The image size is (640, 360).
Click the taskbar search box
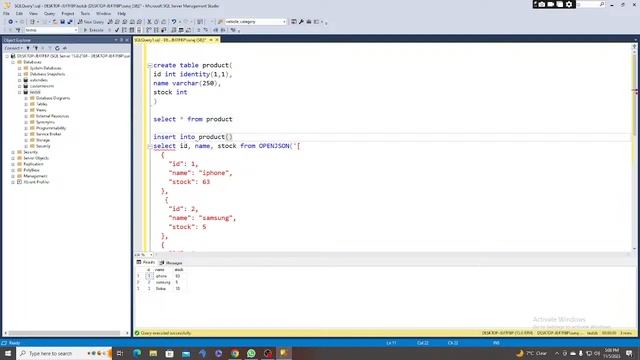(x=64, y=353)
